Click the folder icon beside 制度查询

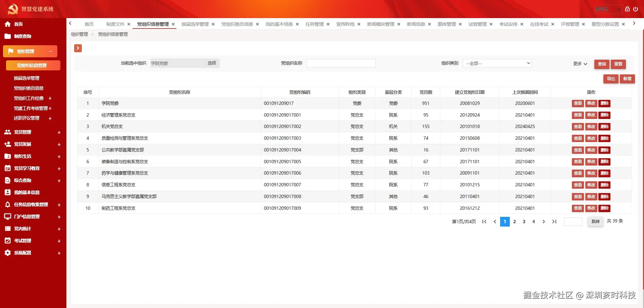tap(8, 36)
